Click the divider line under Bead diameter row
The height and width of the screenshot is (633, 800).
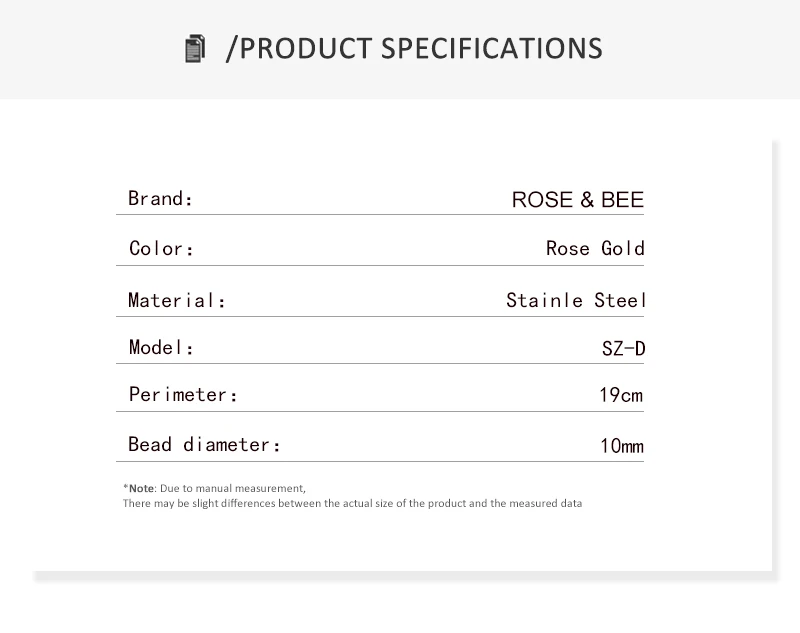click(x=380, y=462)
